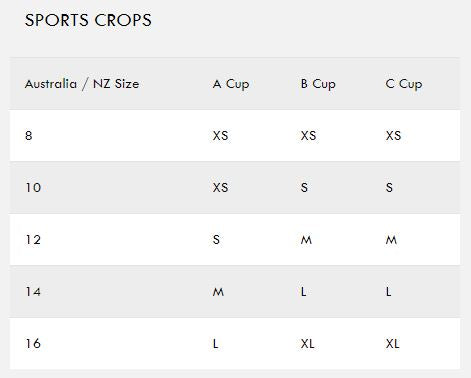Screen dimensions: 471x378
Task: Select the size 8 row label
Action: pos(29,136)
